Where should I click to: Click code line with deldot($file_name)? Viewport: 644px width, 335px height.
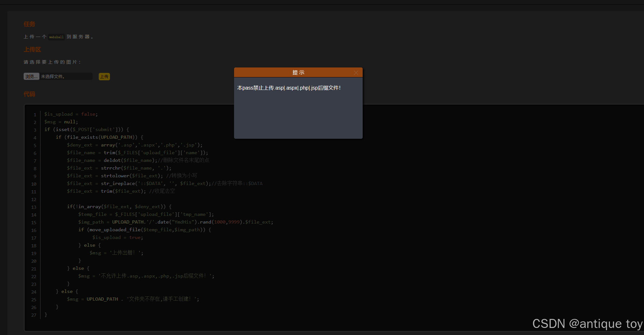[138, 160]
